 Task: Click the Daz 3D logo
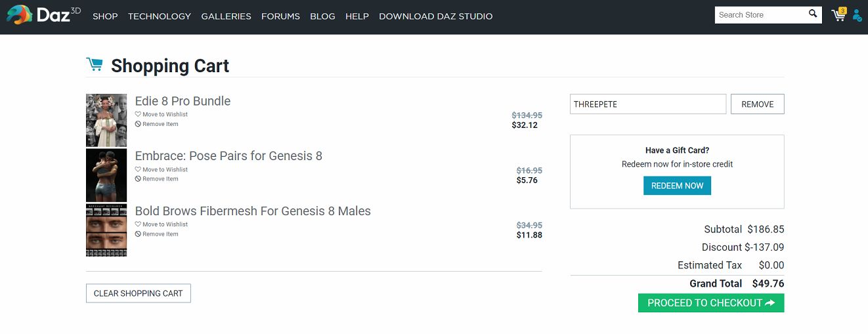click(43, 15)
